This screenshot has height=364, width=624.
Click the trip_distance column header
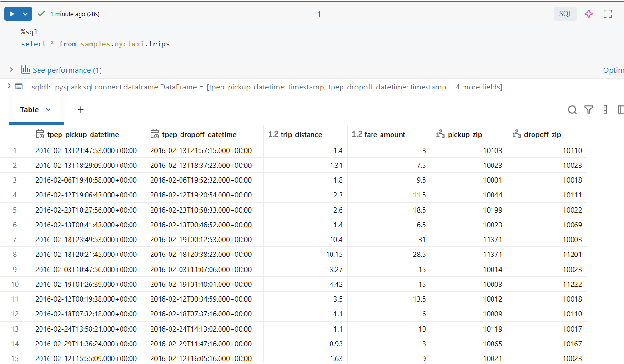[301, 135]
